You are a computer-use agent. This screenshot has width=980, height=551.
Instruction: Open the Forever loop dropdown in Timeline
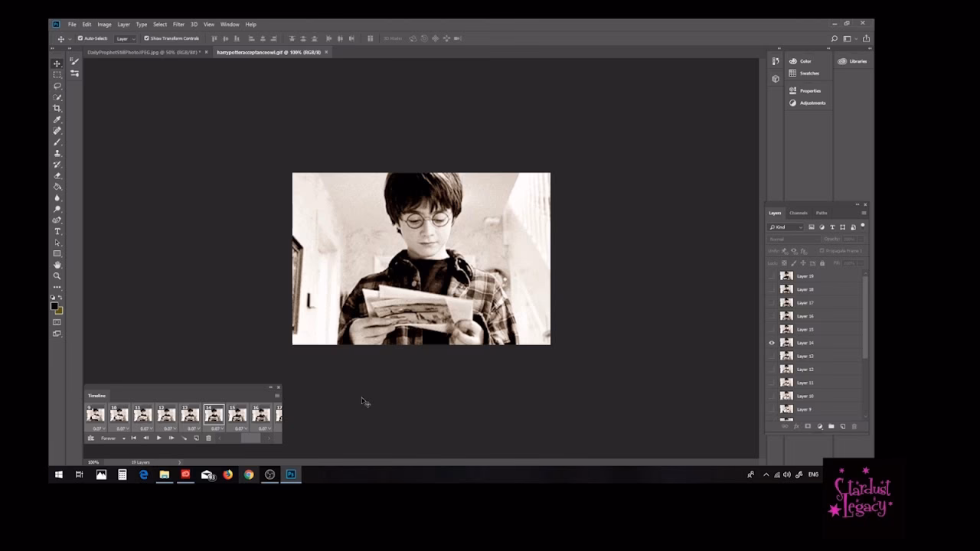coord(123,438)
